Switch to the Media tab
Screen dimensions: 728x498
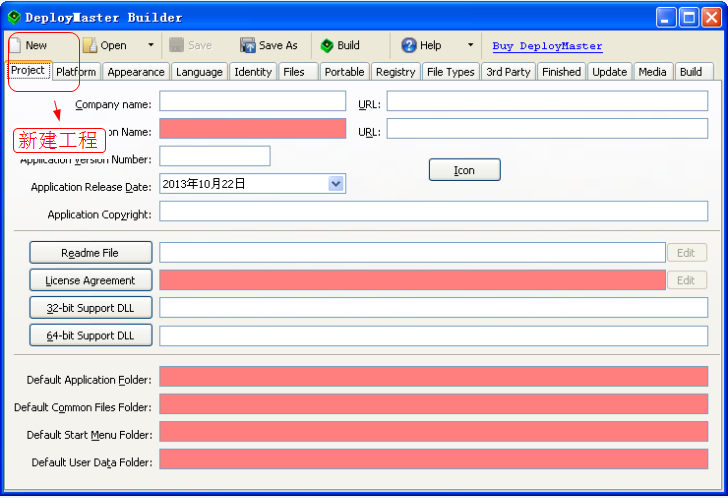coord(652,72)
